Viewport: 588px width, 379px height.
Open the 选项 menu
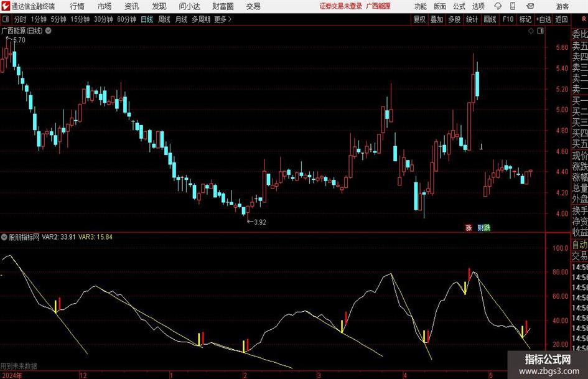478,6
